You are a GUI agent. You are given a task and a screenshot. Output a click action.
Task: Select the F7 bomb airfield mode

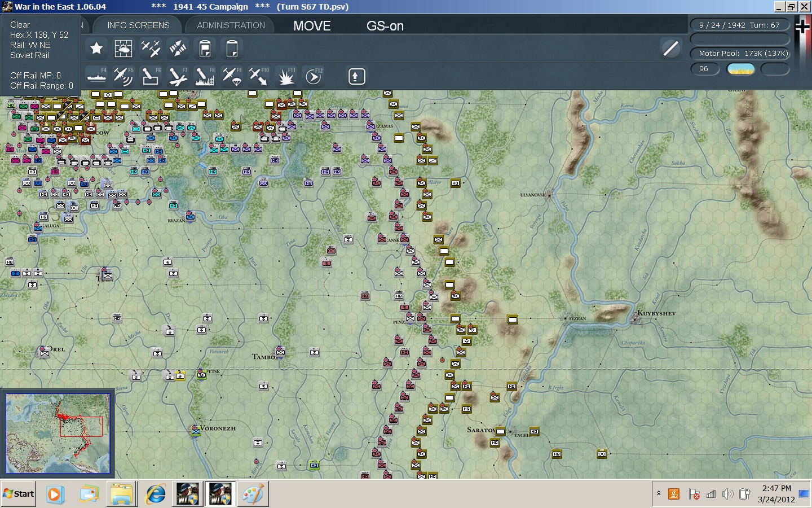click(178, 76)
